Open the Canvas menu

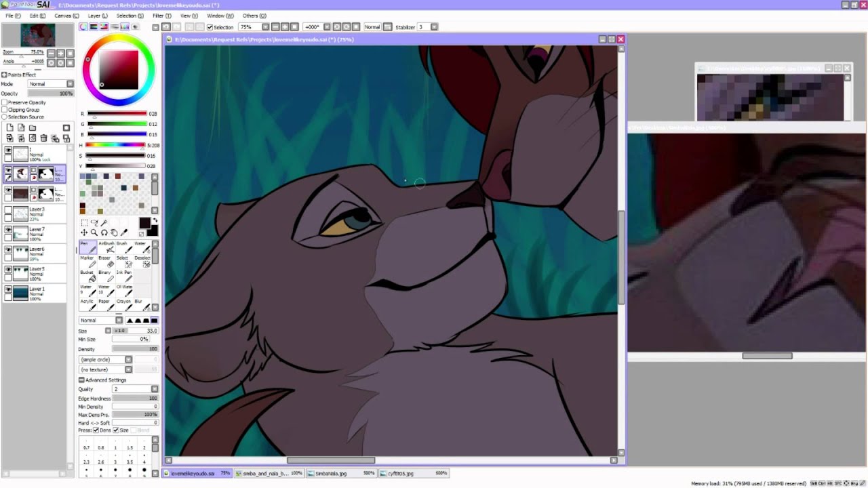coord(66,15)
